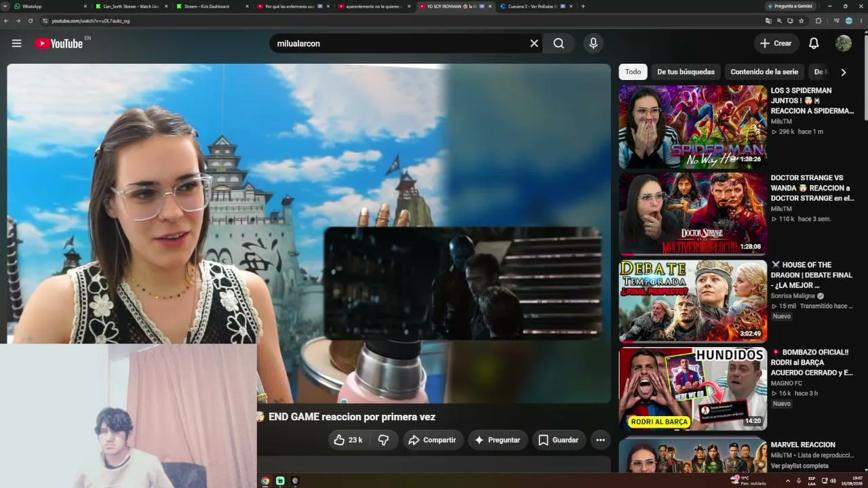This screenshot has height=488, width=868.
Task: Open the YouTube guide hamburger menu
Action: point(16,43)
